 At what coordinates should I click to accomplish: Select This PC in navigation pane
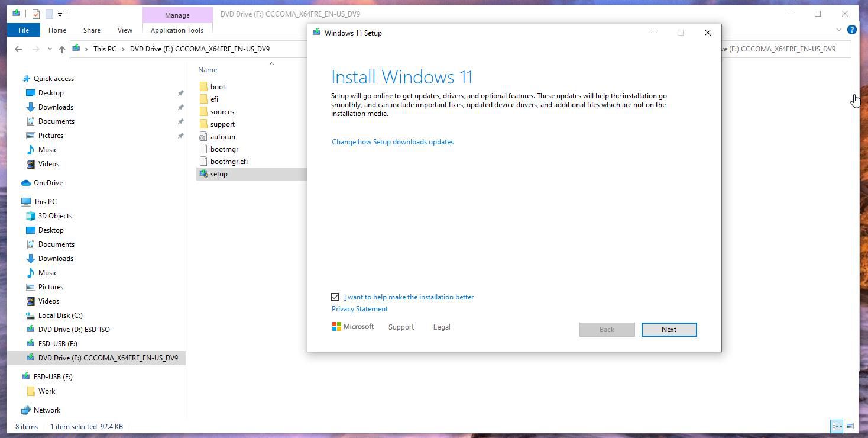coord(45,202)
